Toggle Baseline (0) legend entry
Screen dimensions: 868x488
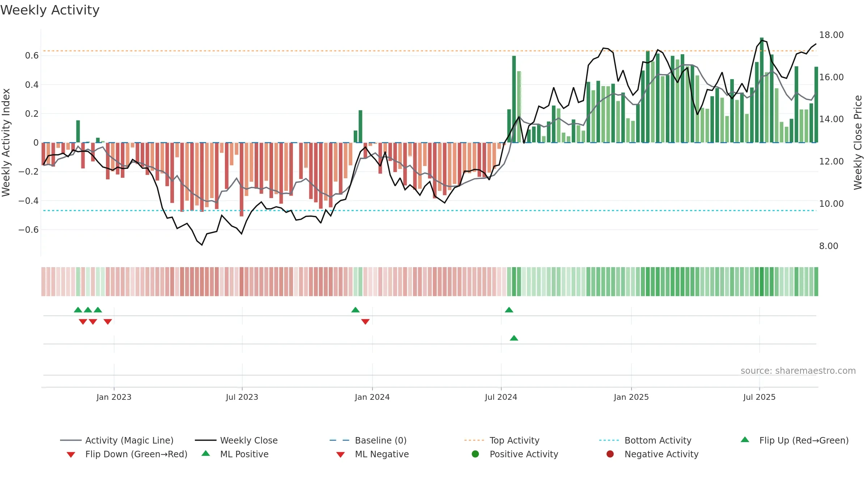tap(368, 440)
